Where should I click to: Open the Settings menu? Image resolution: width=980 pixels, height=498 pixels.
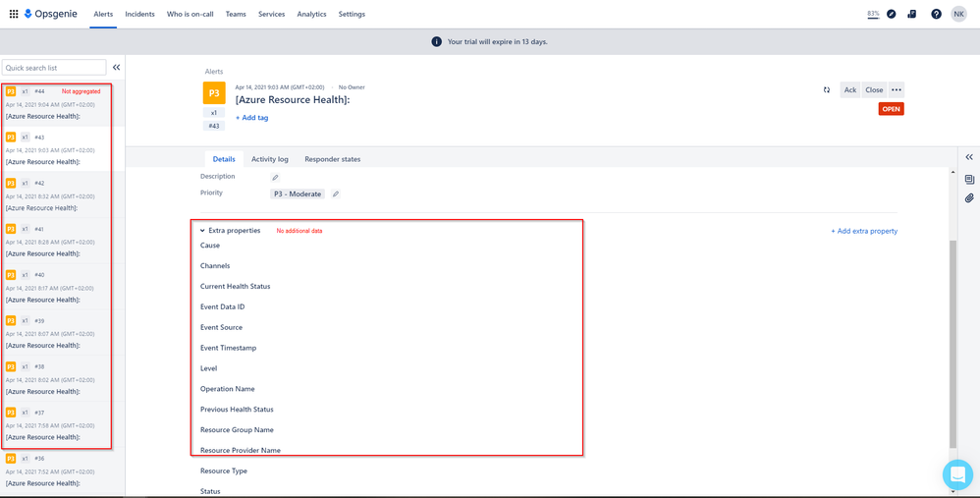pos(352,14)
